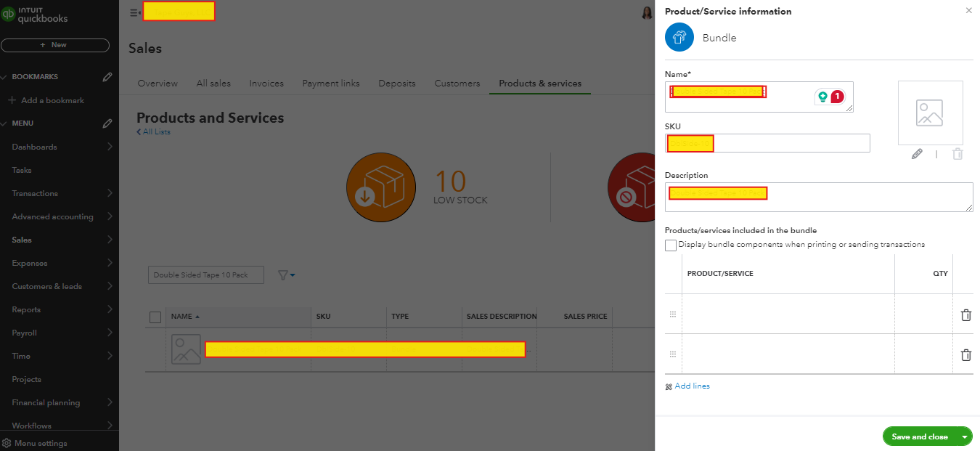
Task: Edit Bookmarks with the pencil icon
Action: [107, 77]
